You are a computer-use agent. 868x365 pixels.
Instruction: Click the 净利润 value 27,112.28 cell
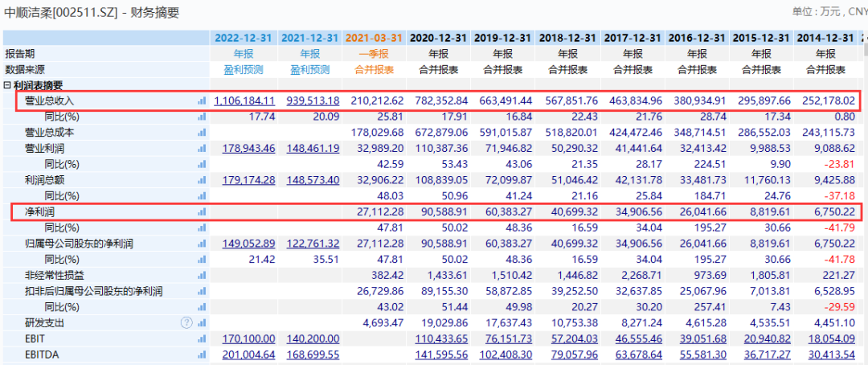pyautogui.click(x=375, y=212)
